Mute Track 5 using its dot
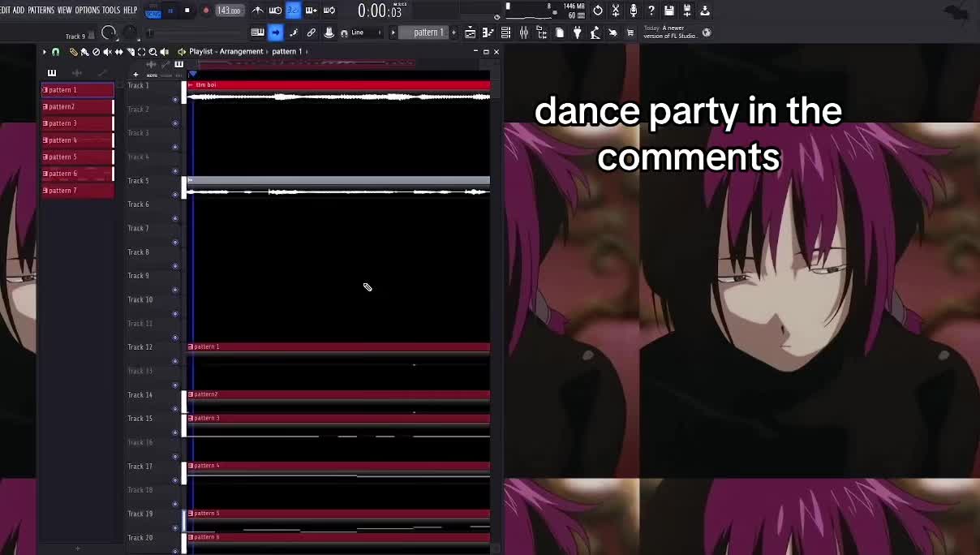 [175, 195]
